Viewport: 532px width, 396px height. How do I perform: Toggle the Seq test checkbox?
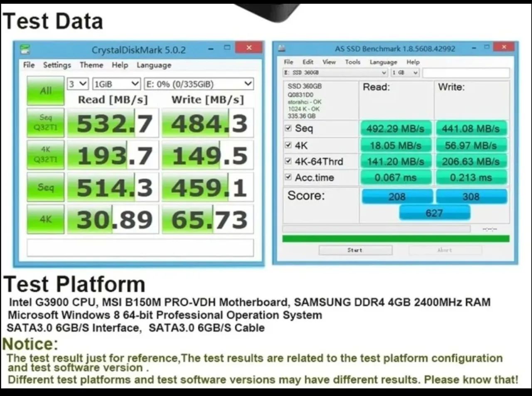click(x=288, y=128)
